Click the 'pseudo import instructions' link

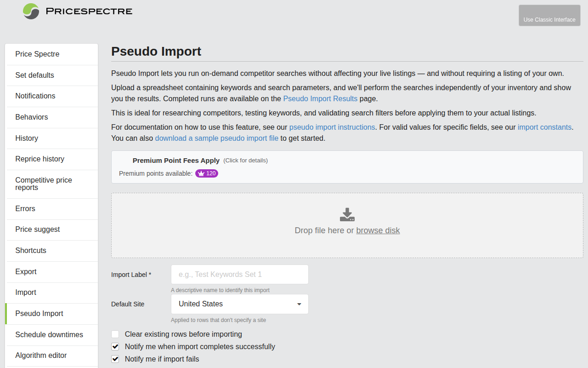332,127
